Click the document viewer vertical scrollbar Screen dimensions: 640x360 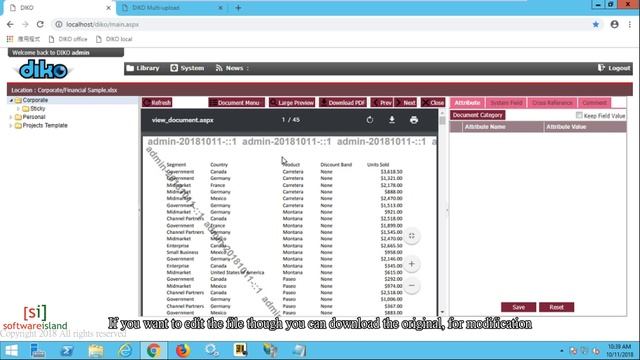point(442,212)
